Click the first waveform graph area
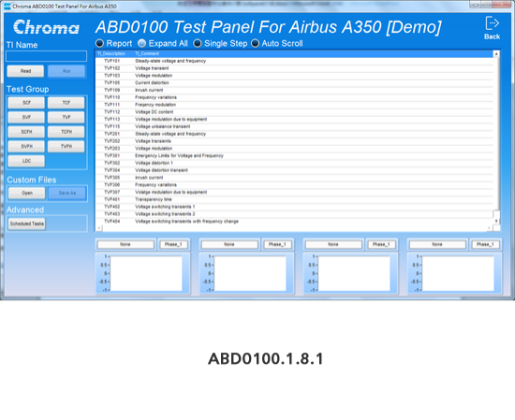The width and height of the screenshot is (515, 420). coord(146,274)
